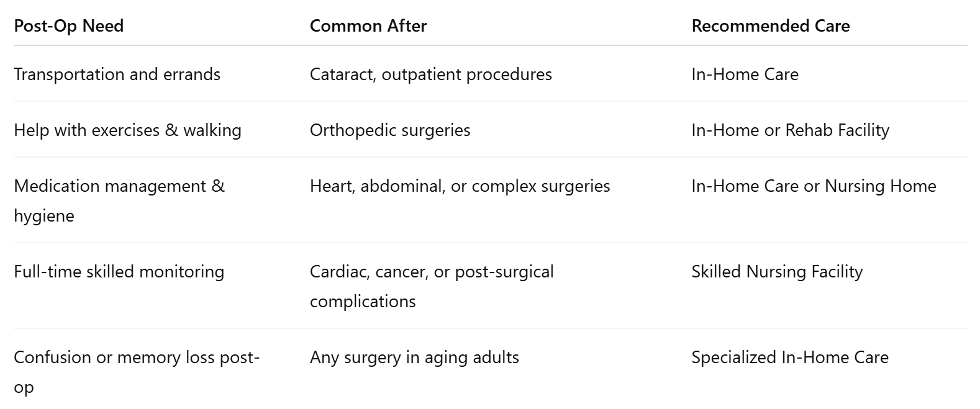This screenshot has height=409, width=980.
Task: Click the Specialized In-Home Care cell
Action: pyautogui.click(x=790, y=357)
